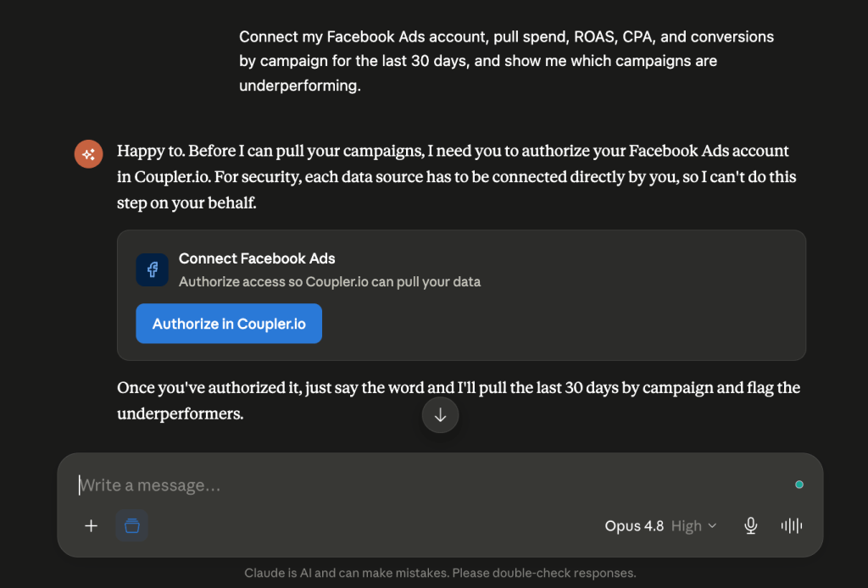Click the scroll-to-bottom arrow button
The height and width of the screenshot is (588, 868).
440,415
